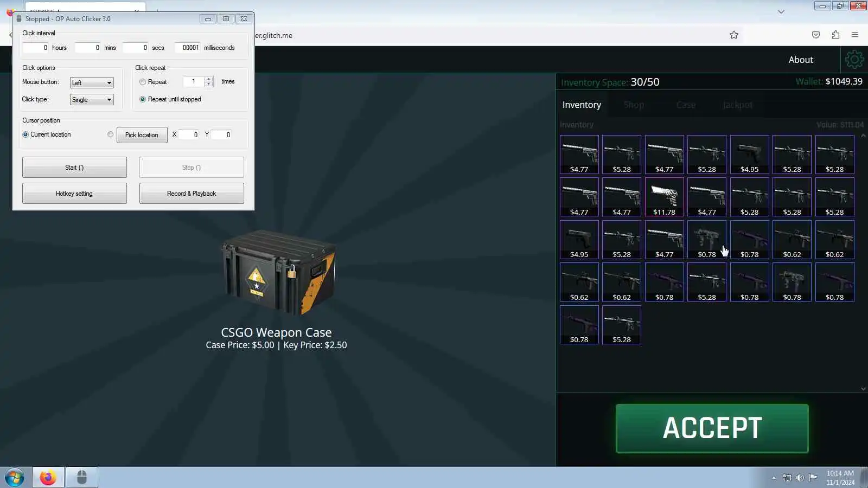This screenshot has height=488, width=868.
Task: Show hidden system tray icons
Action: point(774,478)
